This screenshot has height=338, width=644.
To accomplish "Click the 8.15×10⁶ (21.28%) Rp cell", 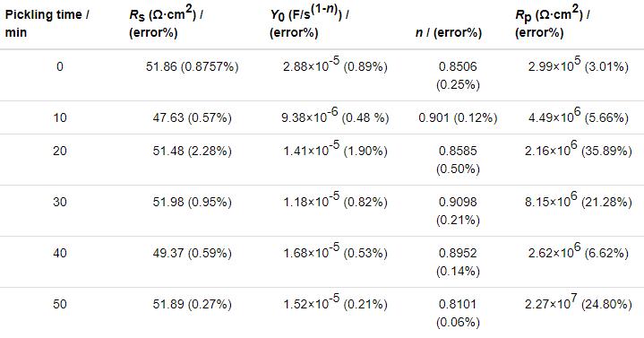I will click(579, 200).
